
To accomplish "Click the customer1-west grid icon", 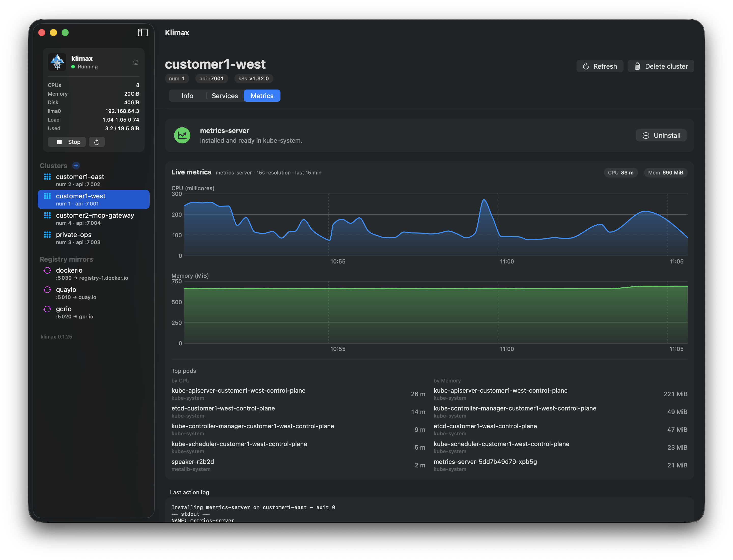I will coord(47,196).
